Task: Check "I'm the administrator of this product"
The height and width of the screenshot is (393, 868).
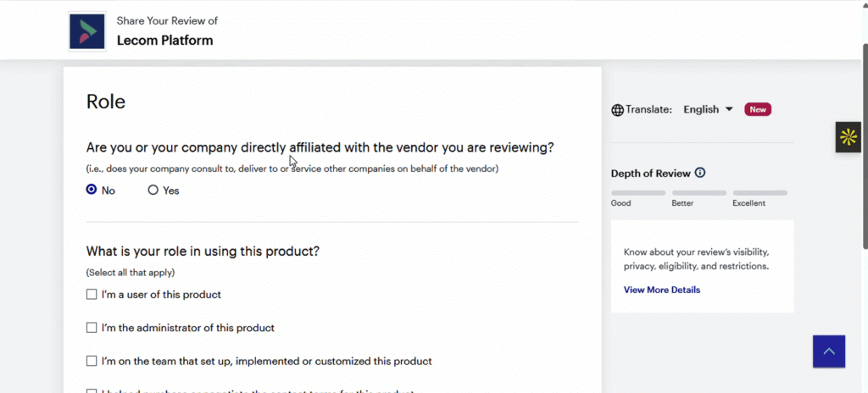Action: (92, 328)
